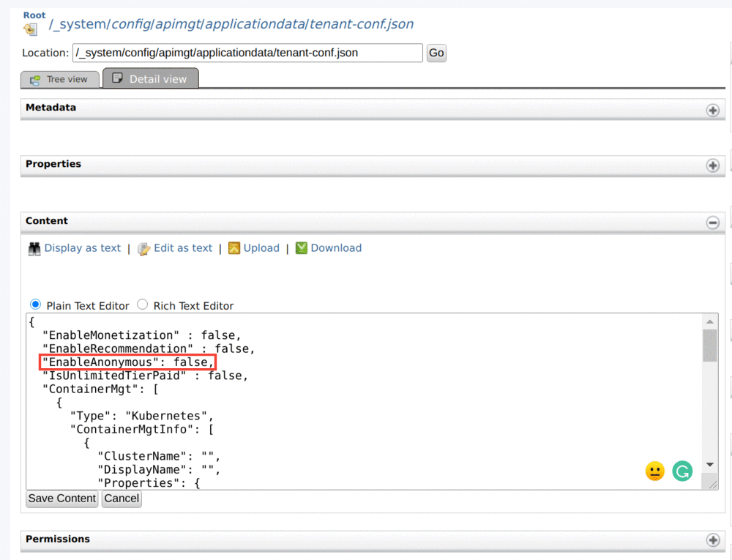Click the yellow emoji face icon
Image resolution: width=732 pixels, height=560 pixels.
click(654, 471)
